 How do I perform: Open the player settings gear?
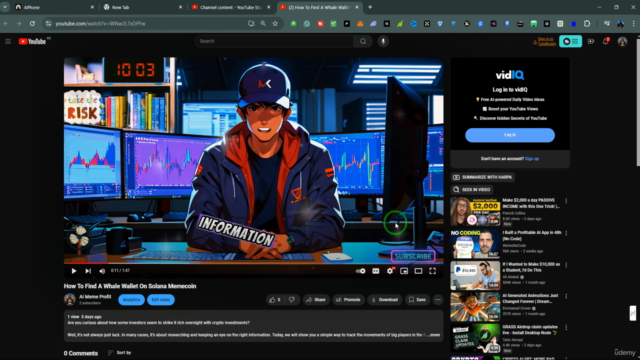point(390,271)
